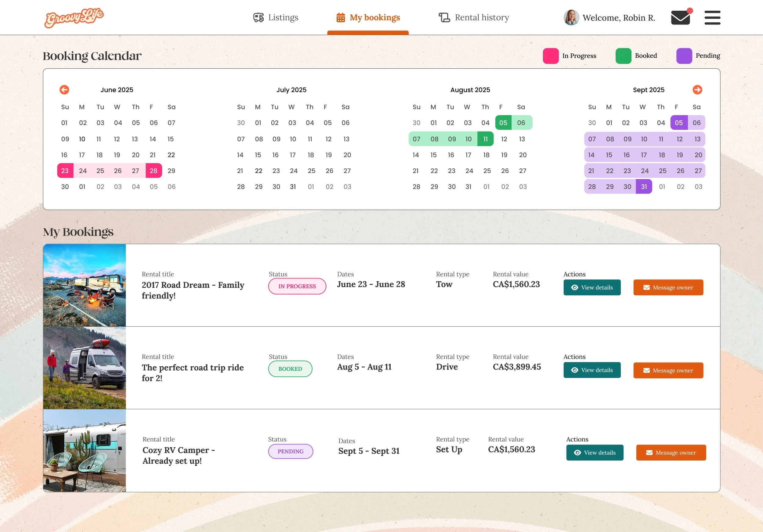Click the pink In Progress legend swatch
Image resolution: width=763 pixels, height=532 pixels.
(550, 56)
